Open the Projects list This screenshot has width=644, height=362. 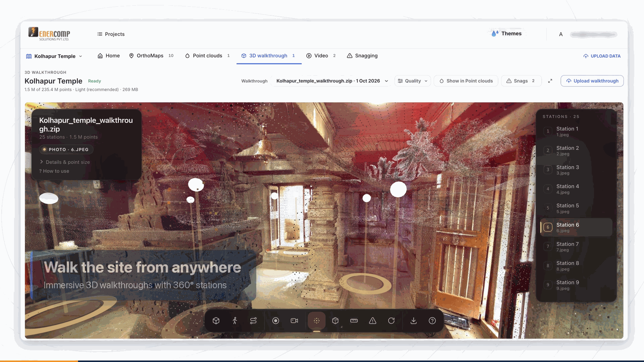(111, 34)
